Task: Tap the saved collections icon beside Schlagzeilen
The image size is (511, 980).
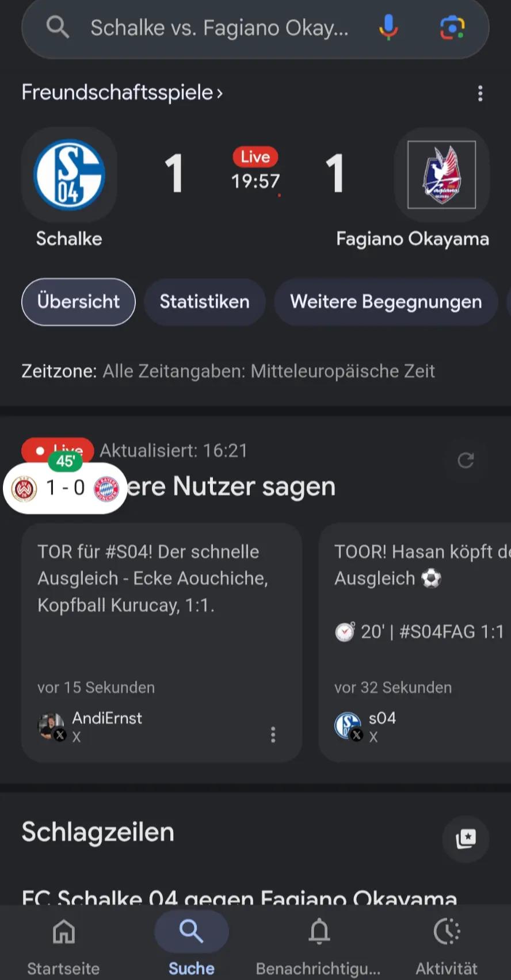Action: coord(466,838)
